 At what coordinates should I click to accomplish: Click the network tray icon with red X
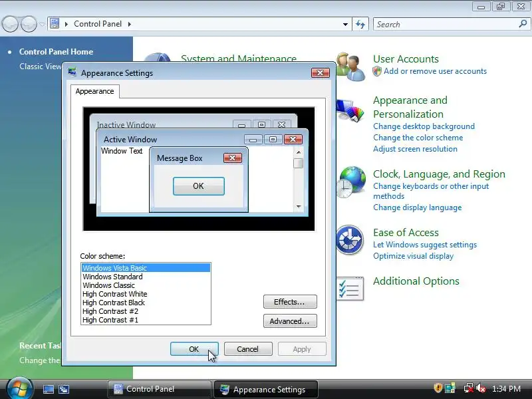[468, 388]
